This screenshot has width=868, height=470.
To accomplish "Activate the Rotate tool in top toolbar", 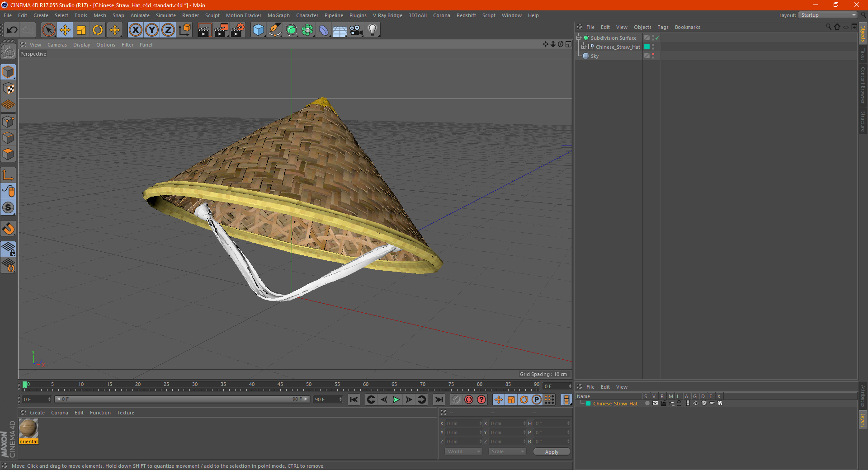I will [x=98, y=30].
